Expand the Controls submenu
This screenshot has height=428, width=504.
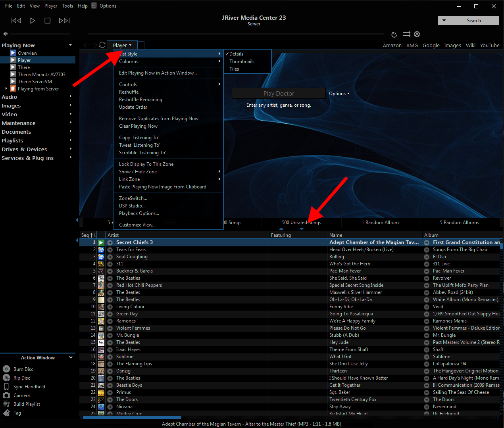pyautogui.click(x=168, y=84)
